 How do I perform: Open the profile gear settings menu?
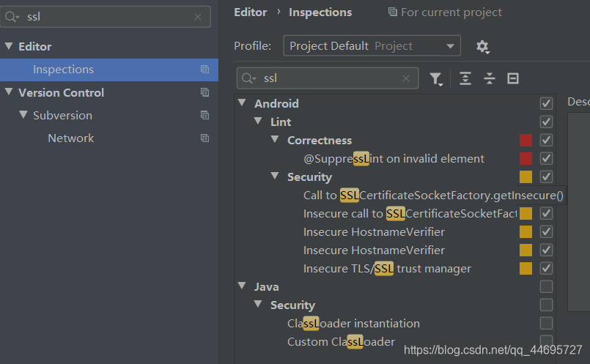[x=482, y=47]
